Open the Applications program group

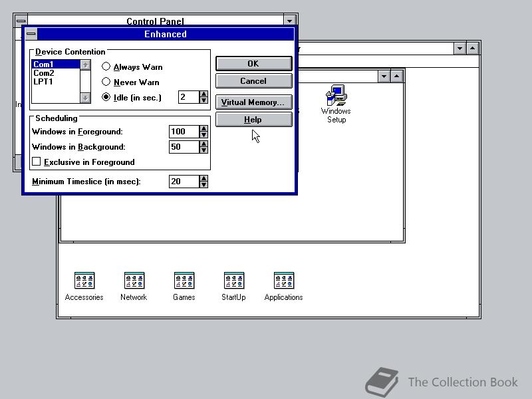(x=284, y=287)
